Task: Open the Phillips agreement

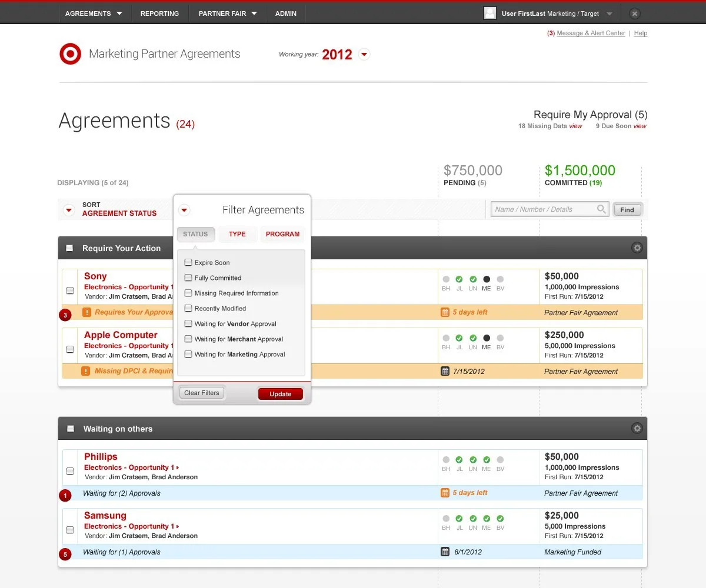Action: coord(101,456)
